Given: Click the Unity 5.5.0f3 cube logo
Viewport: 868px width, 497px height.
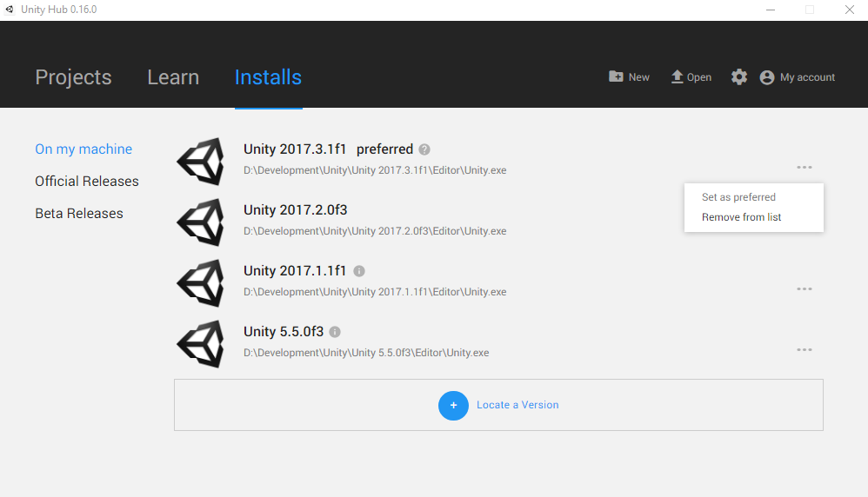Looking at the screenshot, I should tap(201, 344).
